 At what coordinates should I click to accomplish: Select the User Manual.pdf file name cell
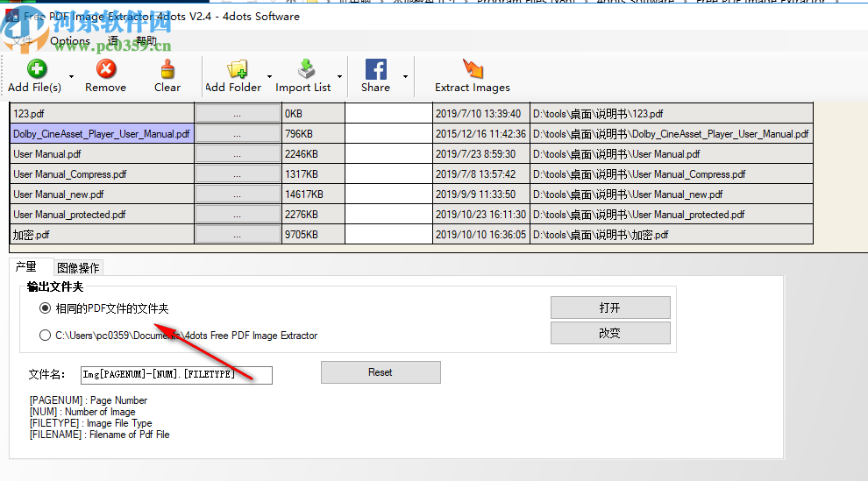click(x=103, y=154)
